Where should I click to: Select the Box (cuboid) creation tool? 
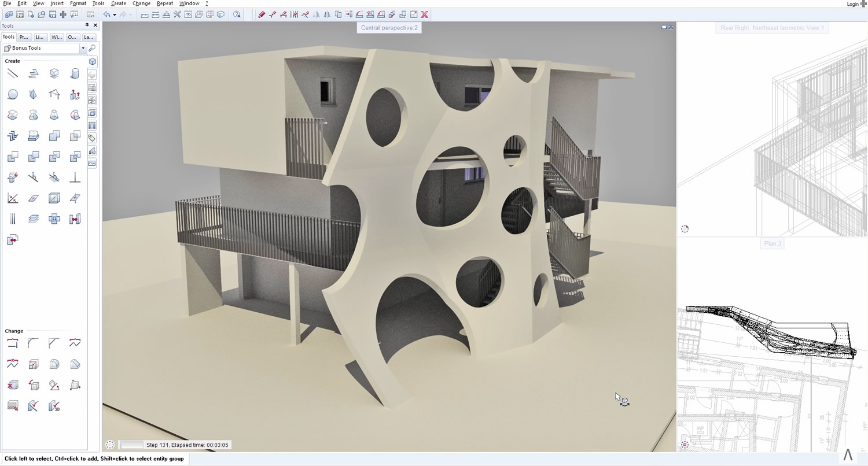(x=54, y=73)
